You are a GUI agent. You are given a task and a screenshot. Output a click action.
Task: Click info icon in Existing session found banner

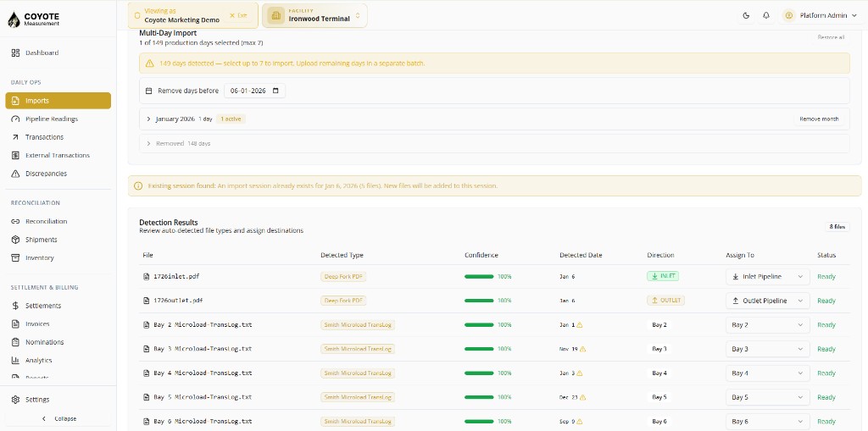coord(138,186)
